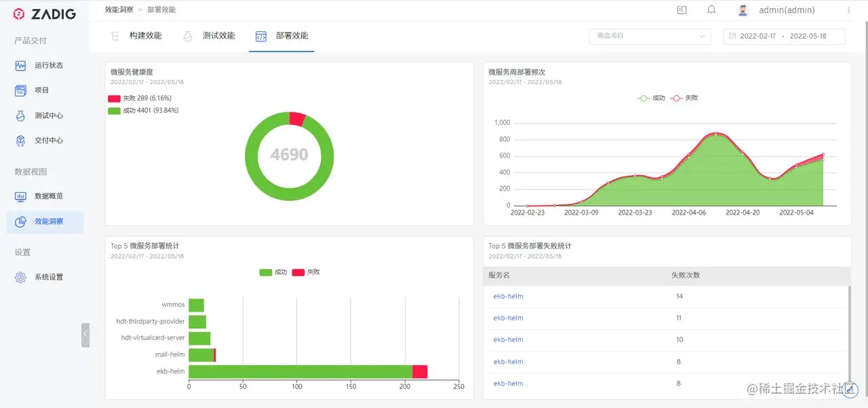Click the 数据概览 chart icon

coord(20,196)
